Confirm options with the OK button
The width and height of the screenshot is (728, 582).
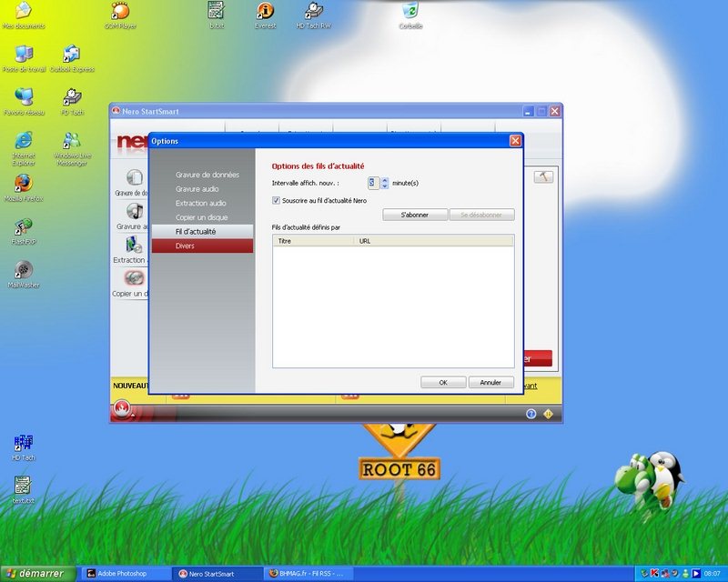[x=443, y=383]
